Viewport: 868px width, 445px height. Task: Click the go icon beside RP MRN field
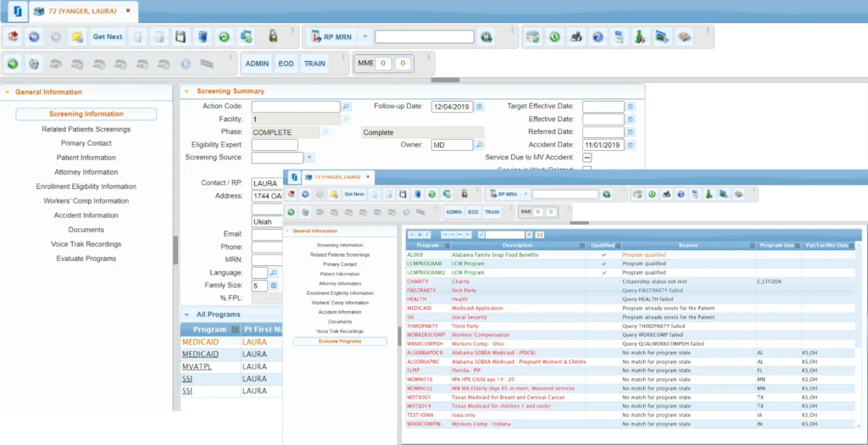click(x=486, y=37)
